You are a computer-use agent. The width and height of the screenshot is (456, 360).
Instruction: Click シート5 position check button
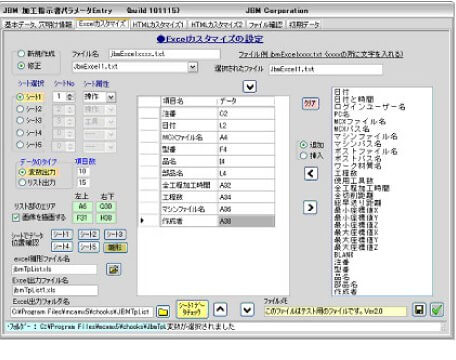89,247
